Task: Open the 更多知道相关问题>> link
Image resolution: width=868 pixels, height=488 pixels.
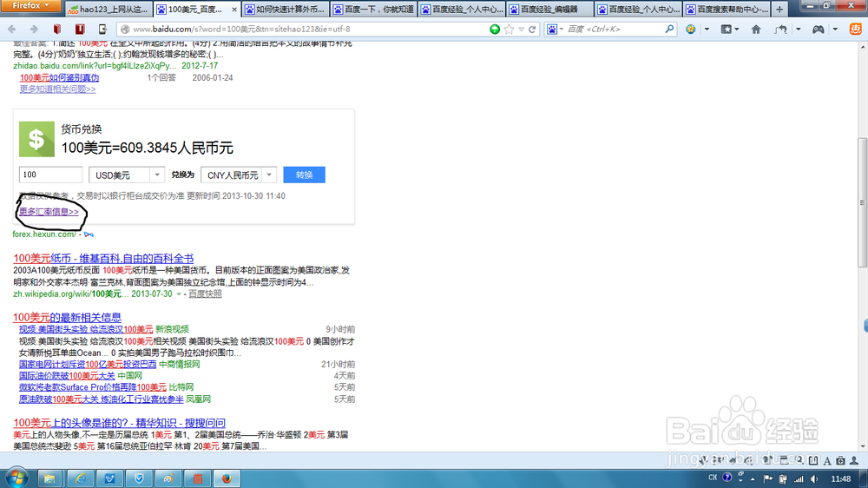Action: [57, 89]
